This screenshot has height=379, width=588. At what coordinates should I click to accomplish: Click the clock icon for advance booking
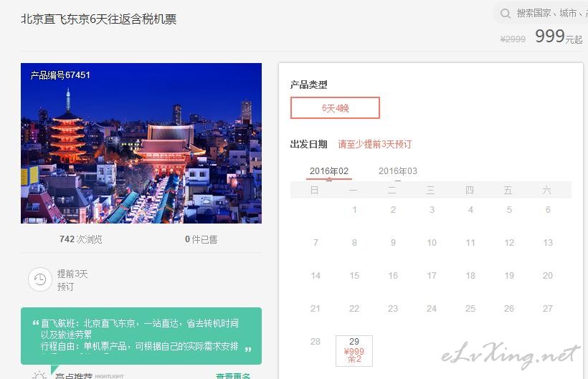click(40, 279)
